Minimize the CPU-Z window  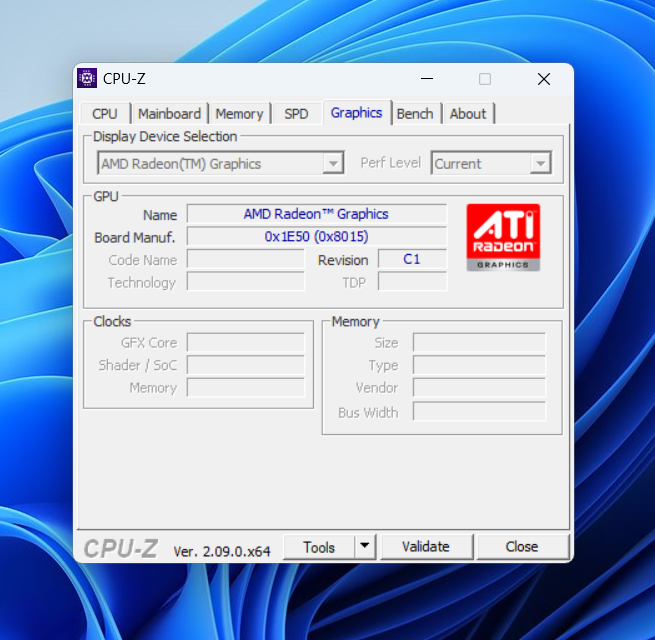427,79
